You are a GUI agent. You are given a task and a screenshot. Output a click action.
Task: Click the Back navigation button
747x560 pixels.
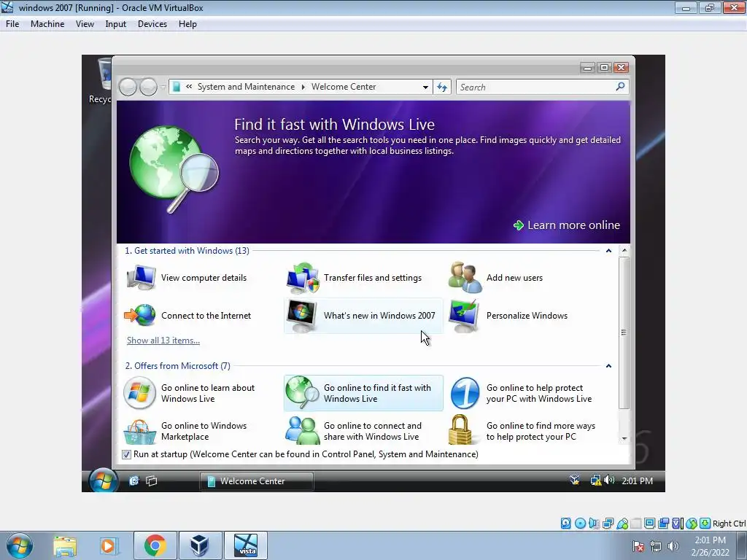point(128,87)
